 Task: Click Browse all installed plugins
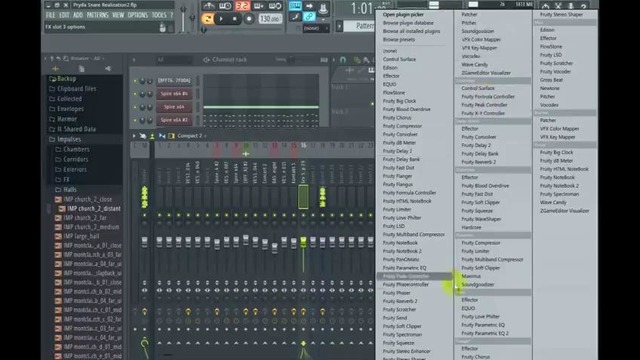411,31
